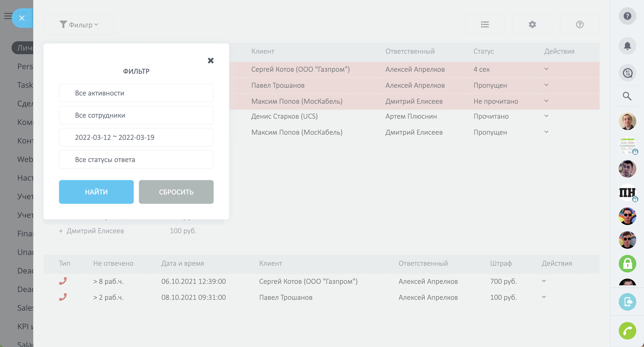Click the dark question mark help icon
Screen dimensions: 644x347
pyautogui.click(x=627, y=16)
